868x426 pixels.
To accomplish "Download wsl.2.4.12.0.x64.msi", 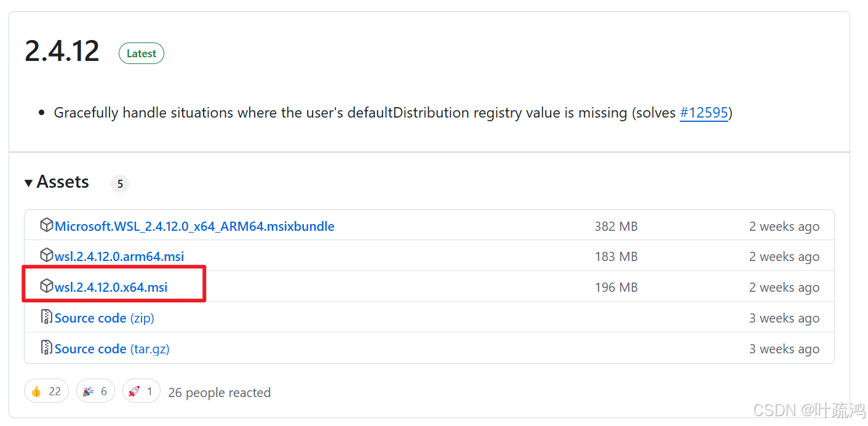I will pos(111,287).
